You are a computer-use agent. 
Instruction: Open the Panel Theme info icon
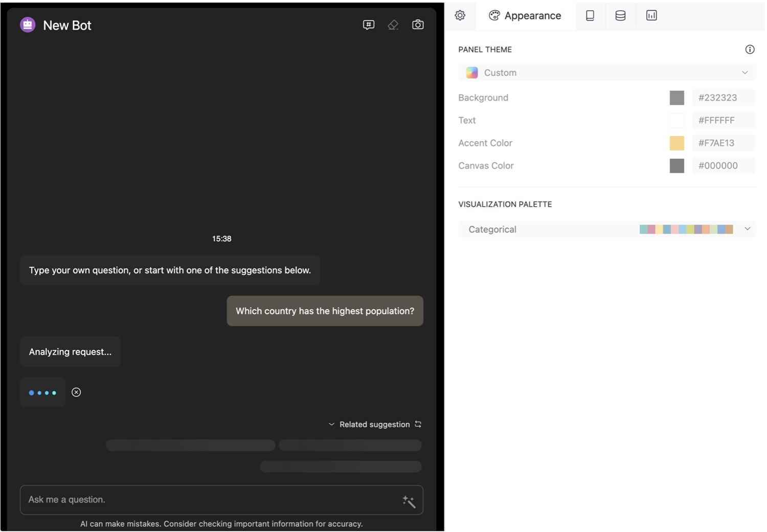pyautogui.click(x=750, y=50)
